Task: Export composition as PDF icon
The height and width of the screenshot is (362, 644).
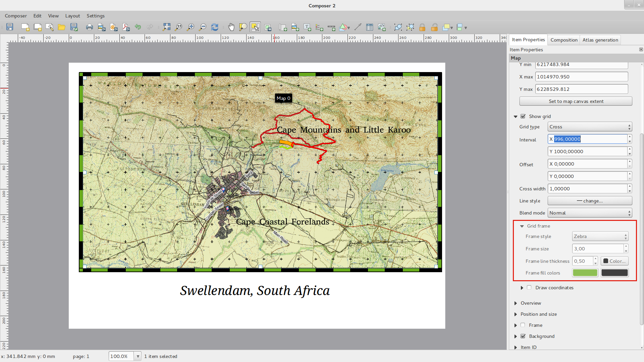Action: [126, 27]
